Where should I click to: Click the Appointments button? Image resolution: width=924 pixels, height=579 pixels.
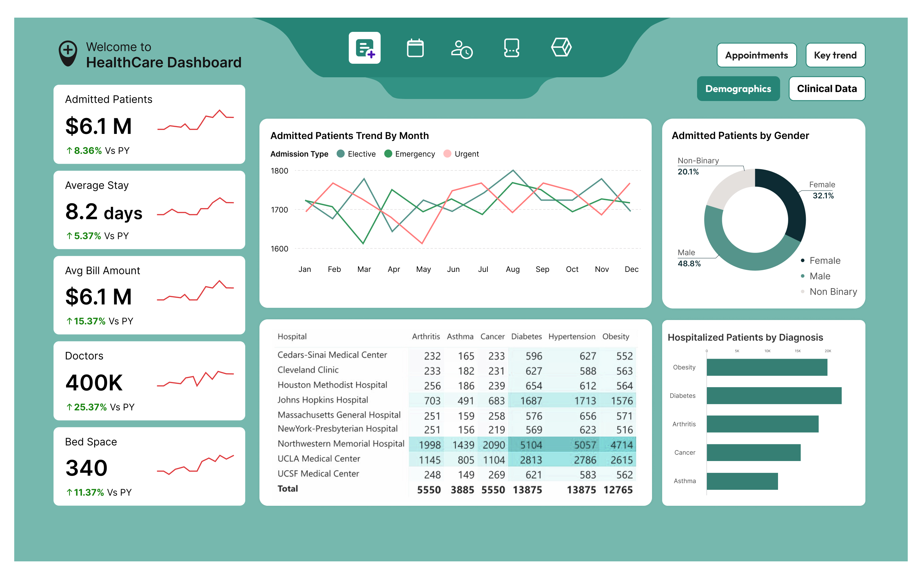[756, 55]
